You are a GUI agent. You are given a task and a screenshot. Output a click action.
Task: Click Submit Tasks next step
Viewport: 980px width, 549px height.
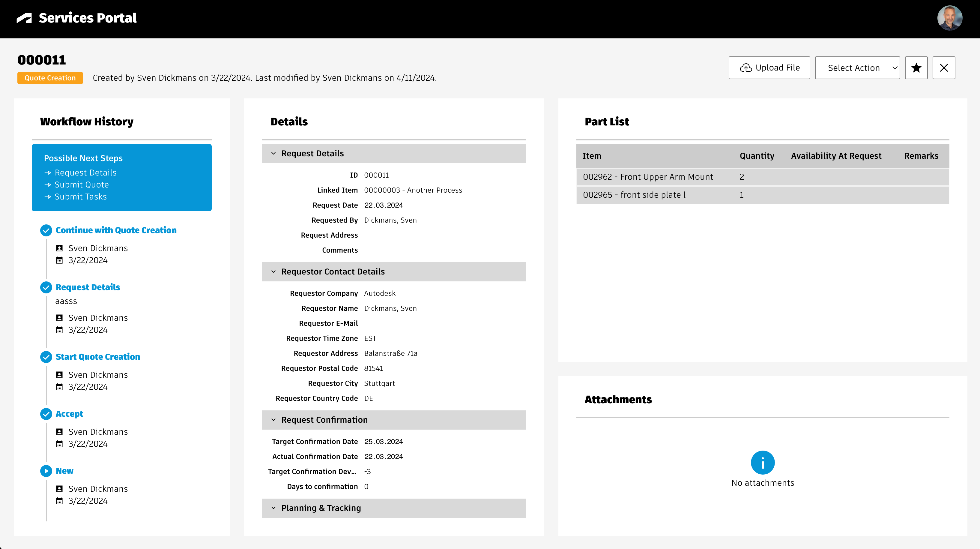(80, 197)
